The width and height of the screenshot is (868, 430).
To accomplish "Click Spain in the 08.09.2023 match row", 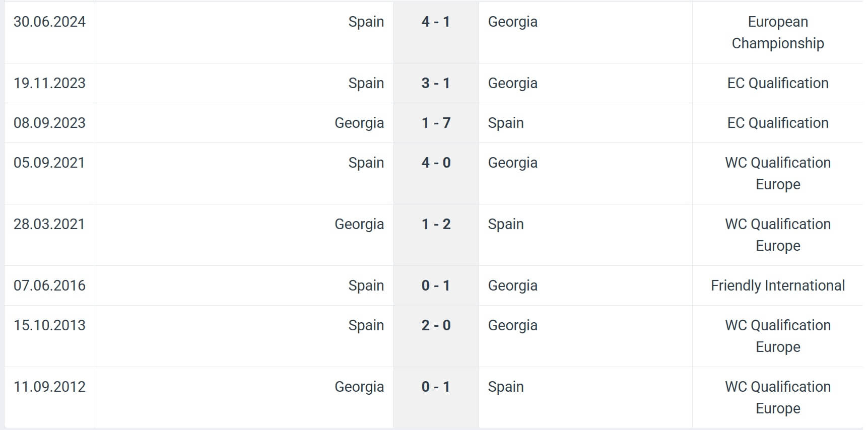I will [x=506, y=123].
